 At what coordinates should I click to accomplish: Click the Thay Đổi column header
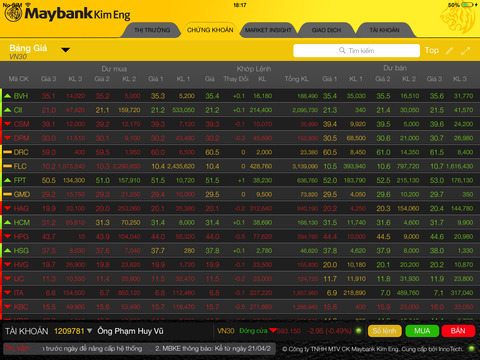point(236,79)
